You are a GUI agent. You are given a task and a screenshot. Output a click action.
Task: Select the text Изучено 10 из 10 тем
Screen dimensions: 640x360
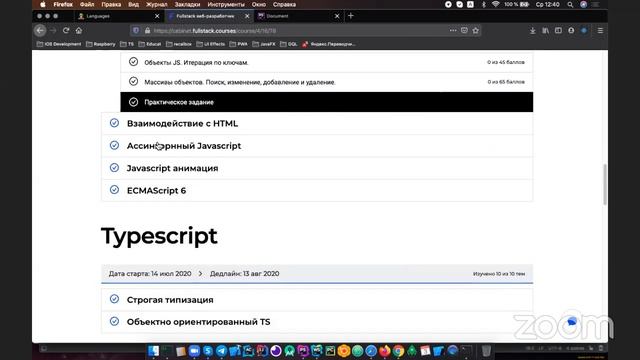499,274
